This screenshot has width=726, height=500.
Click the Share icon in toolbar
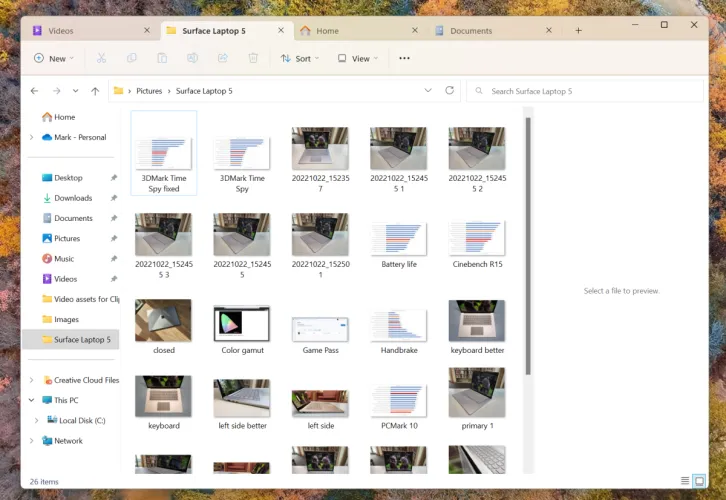coord(223,59)
